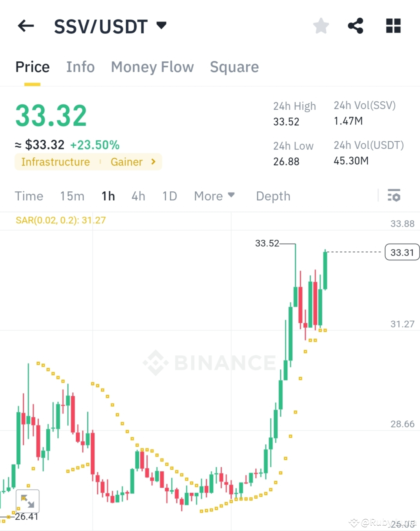Add SSV/USDT to favorites with star icon
The width and height of the screenshot is (420, 531).
pyautogui.click(x=320, y=25)
